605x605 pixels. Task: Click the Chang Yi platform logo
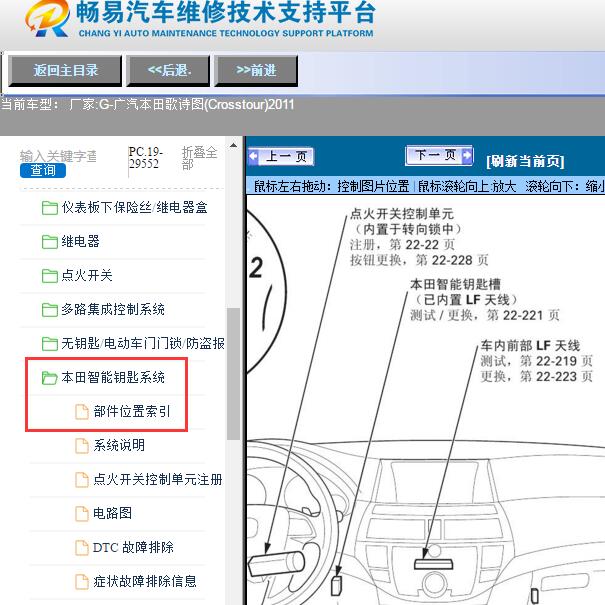point(47,19)
